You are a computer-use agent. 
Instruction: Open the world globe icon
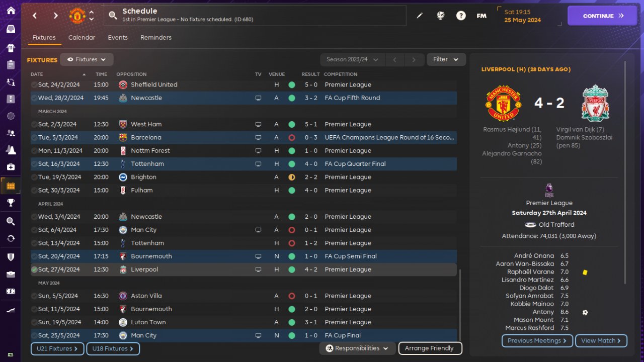coord(441,16)
